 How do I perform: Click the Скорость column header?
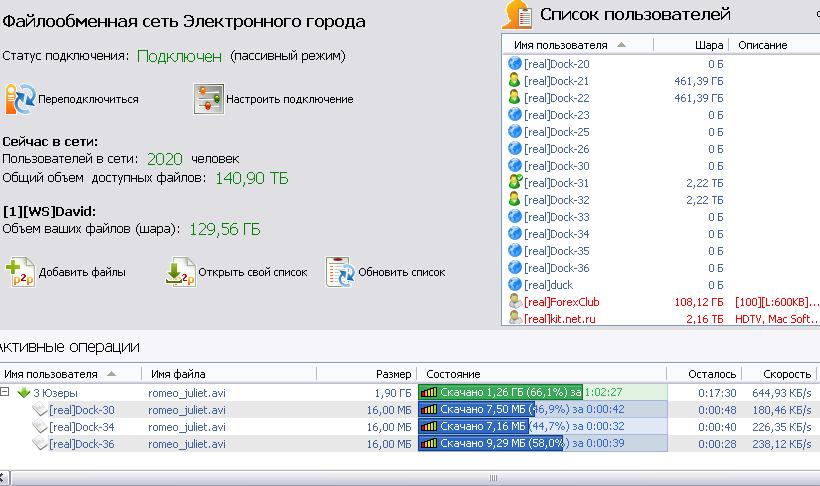(786, 374)
